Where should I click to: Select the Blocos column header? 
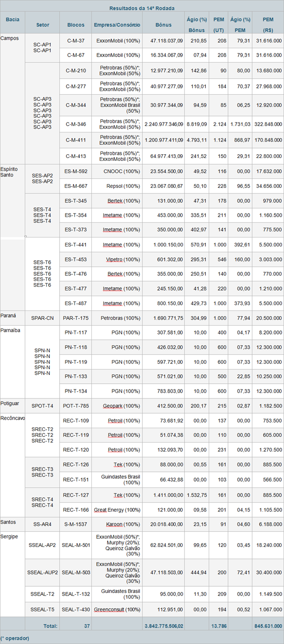pos(76,25)
